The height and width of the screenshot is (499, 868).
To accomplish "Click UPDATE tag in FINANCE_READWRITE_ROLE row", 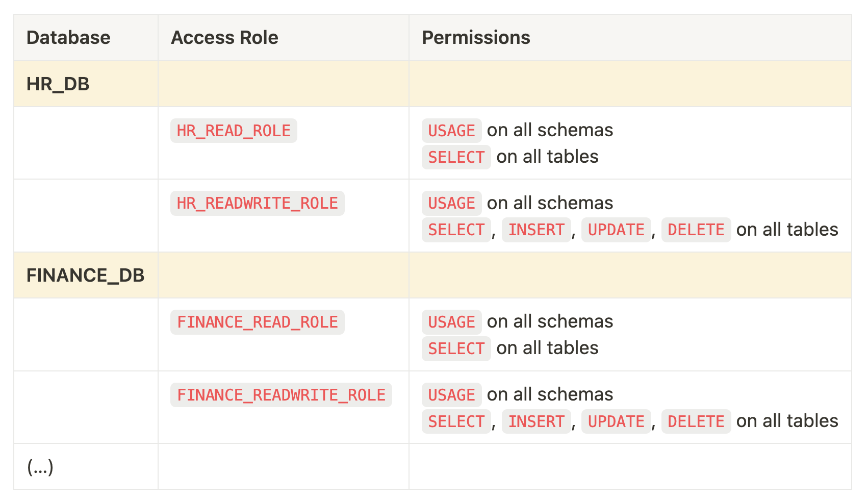I will 616,422.
